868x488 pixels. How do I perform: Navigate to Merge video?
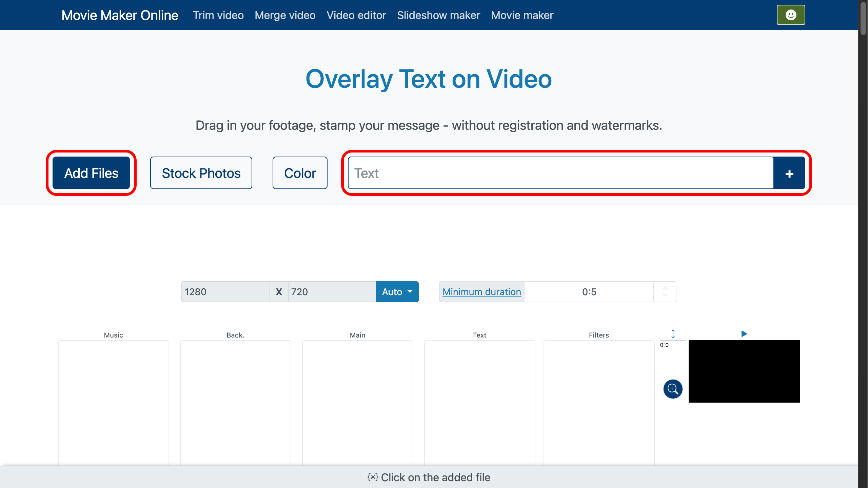[x=285, y=15]
